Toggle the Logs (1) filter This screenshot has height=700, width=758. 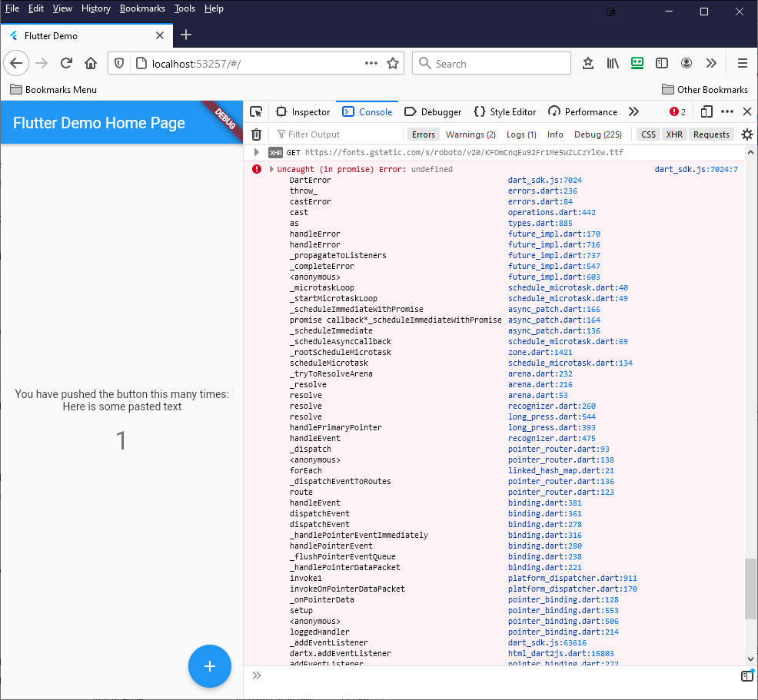pyautogui.click(x=521, y=134)
